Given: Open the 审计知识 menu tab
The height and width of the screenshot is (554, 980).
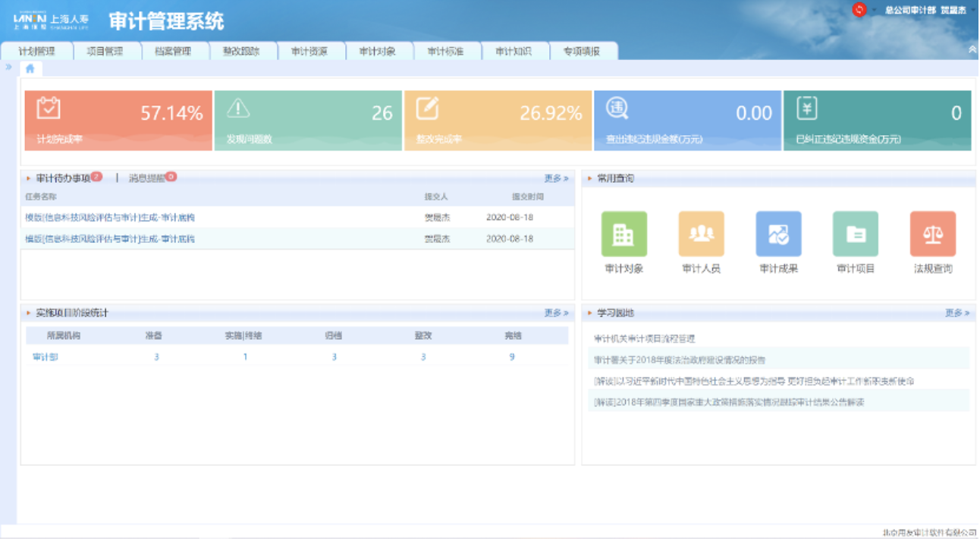Looking at the screenshot, I should (513, 52).
